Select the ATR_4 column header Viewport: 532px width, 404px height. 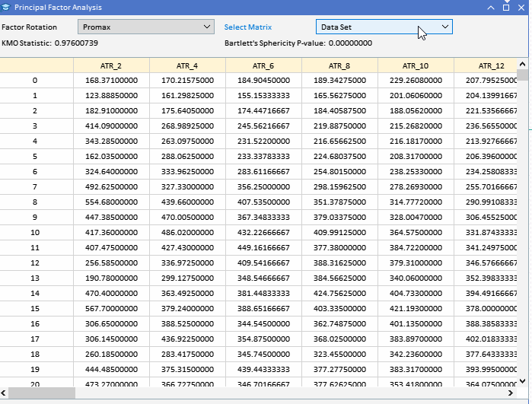coord(187,65)
